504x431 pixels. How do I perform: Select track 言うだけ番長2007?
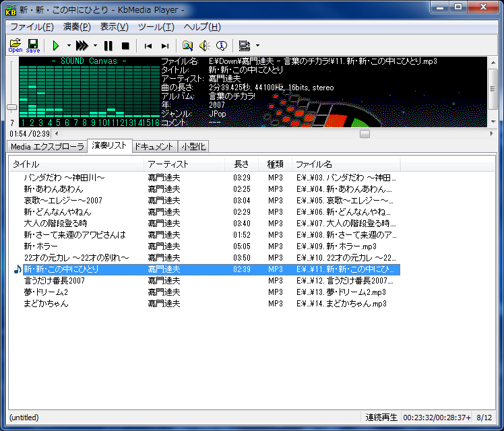pyautogui.click(x=55, y=281)
